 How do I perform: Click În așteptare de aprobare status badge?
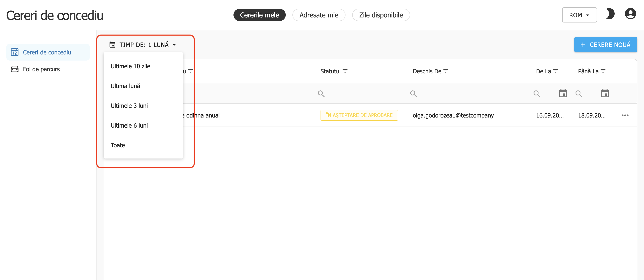pos(359,115)
